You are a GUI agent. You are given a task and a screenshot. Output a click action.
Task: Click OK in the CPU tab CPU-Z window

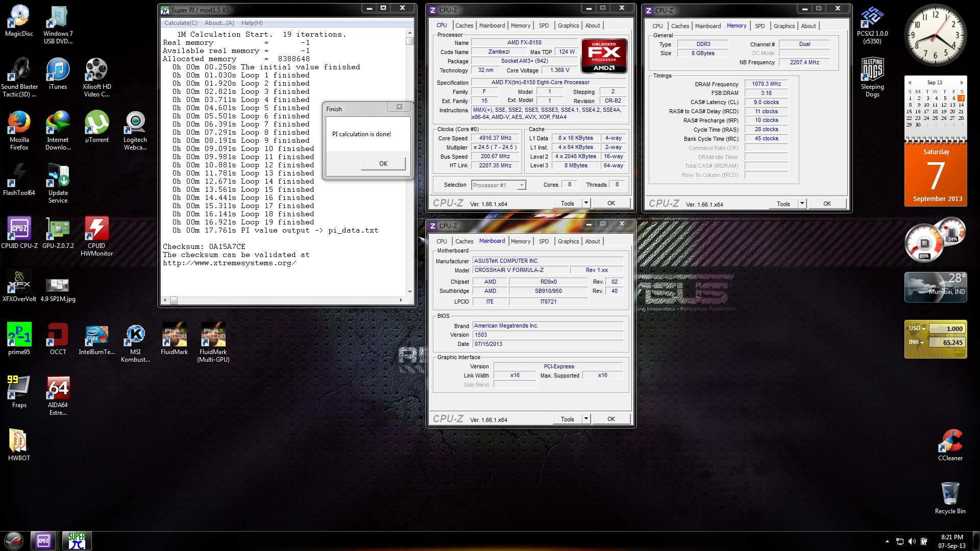(x=611, y=203)
